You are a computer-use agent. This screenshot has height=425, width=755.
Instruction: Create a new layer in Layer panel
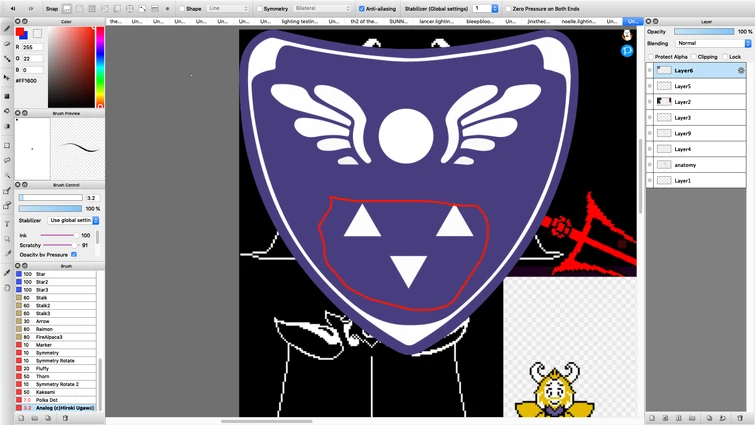point(652,418)
